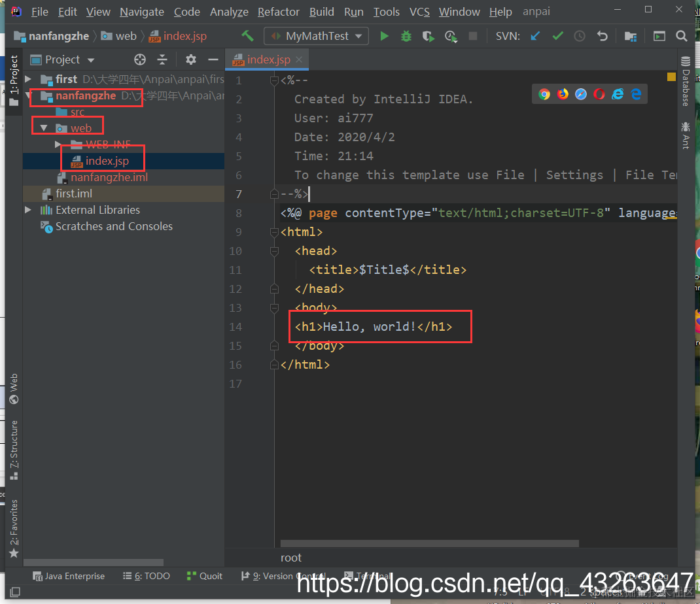
Task: Expand the WEB-INF folder node
Action: [58, 144]
